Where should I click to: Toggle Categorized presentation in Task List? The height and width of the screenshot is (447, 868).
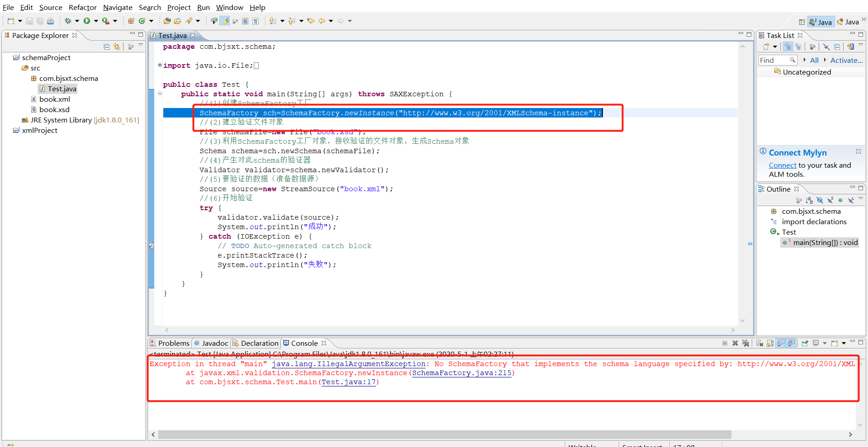(x=788, y=47)
